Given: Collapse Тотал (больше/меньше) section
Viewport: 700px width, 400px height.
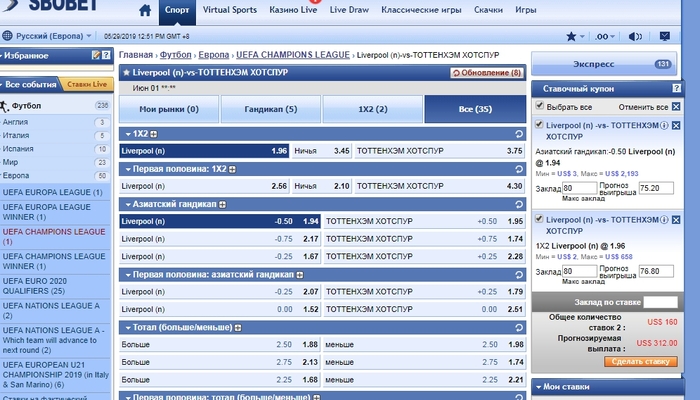Looking at the screenshot, I should click(128, 328).
